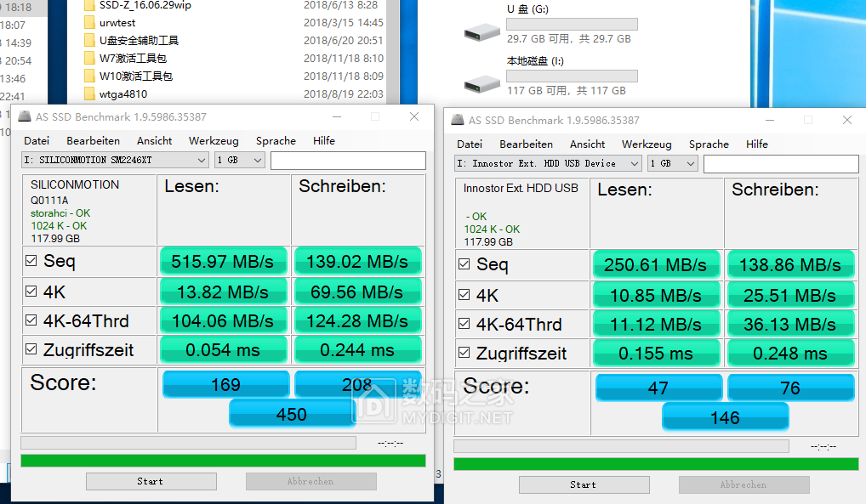Click Start in the SILICONMOTION benchmark window
This screenshot has height=504, width=866.
coord(151,481)
